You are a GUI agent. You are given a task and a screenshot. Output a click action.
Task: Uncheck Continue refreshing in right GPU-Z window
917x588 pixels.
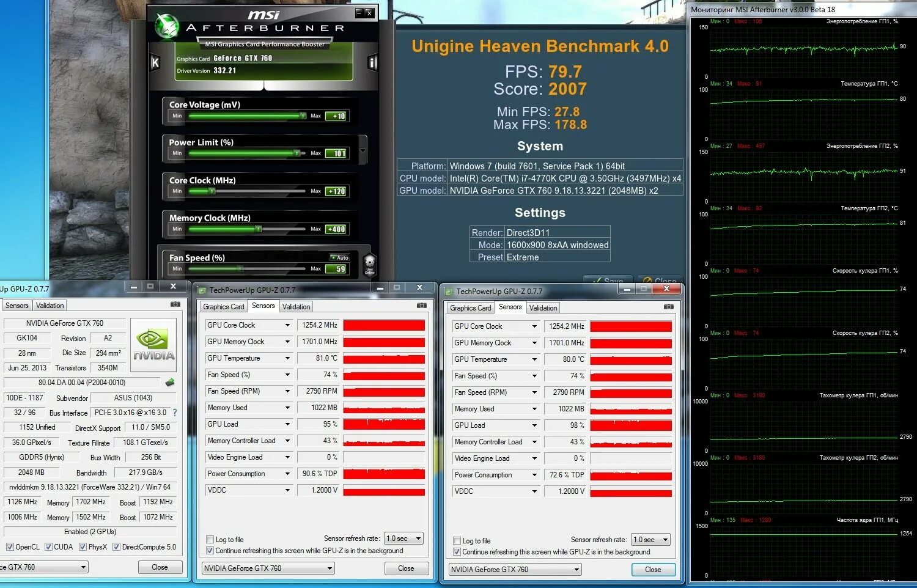457,552
